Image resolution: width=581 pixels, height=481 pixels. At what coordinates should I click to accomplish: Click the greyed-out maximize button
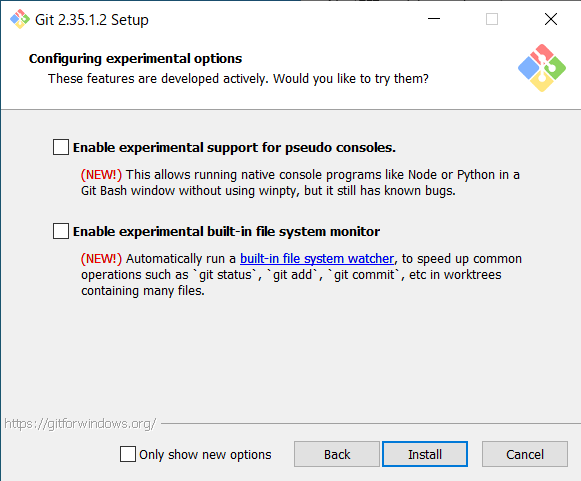click(x=492, y=19)
